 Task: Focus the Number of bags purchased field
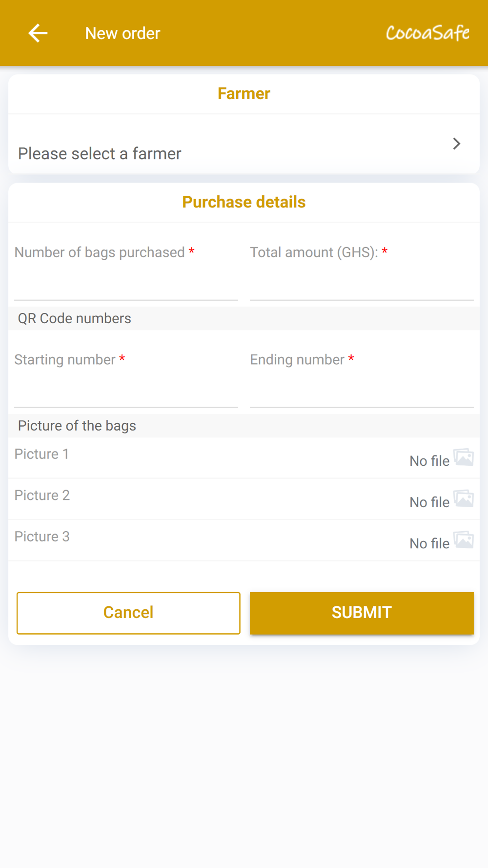tap(126, 283)
